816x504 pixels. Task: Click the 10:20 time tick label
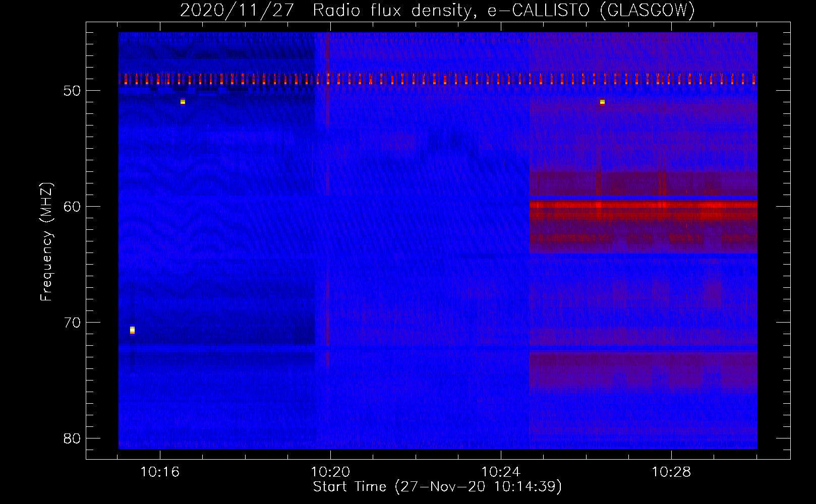coord(330,472)
